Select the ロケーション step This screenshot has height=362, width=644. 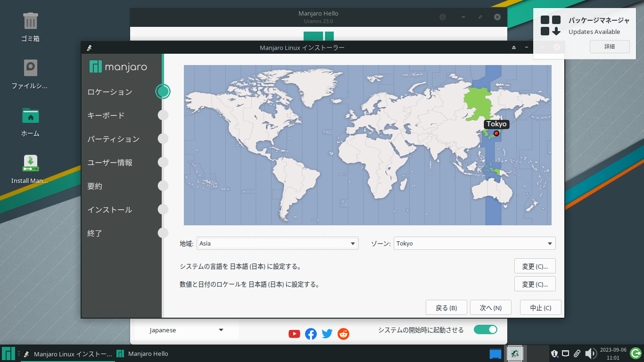coord(110,92)
